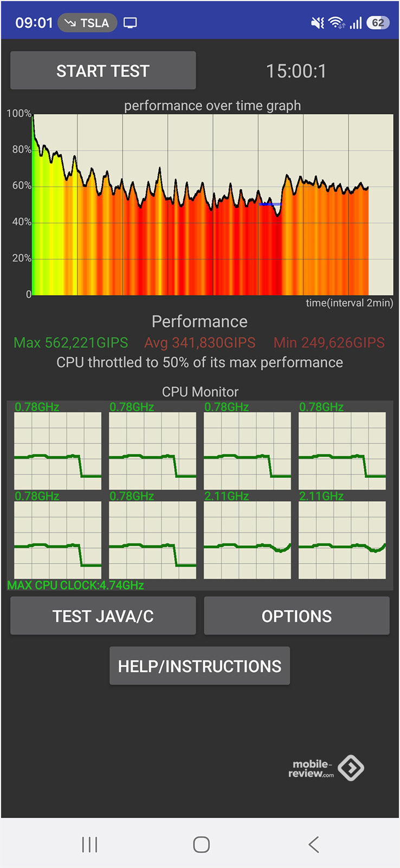Tap the Wi-Fi status icon
The image size is (400, 868).
coord(337,23)
